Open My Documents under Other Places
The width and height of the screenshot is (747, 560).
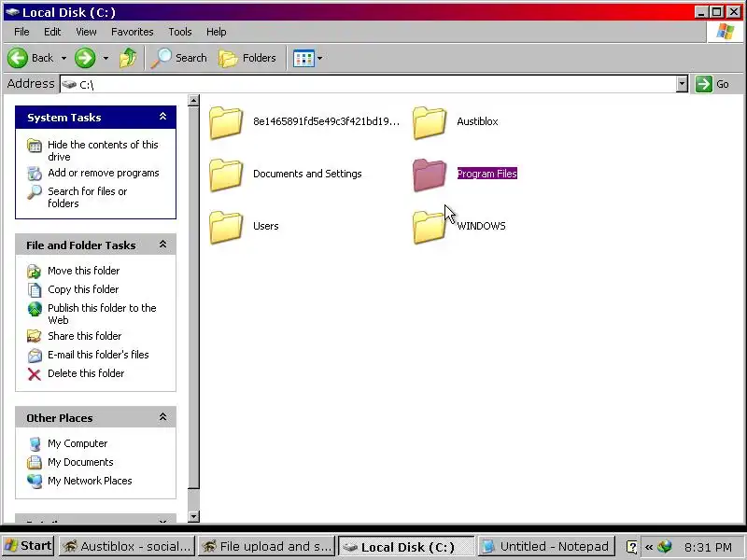click(80, 462)
